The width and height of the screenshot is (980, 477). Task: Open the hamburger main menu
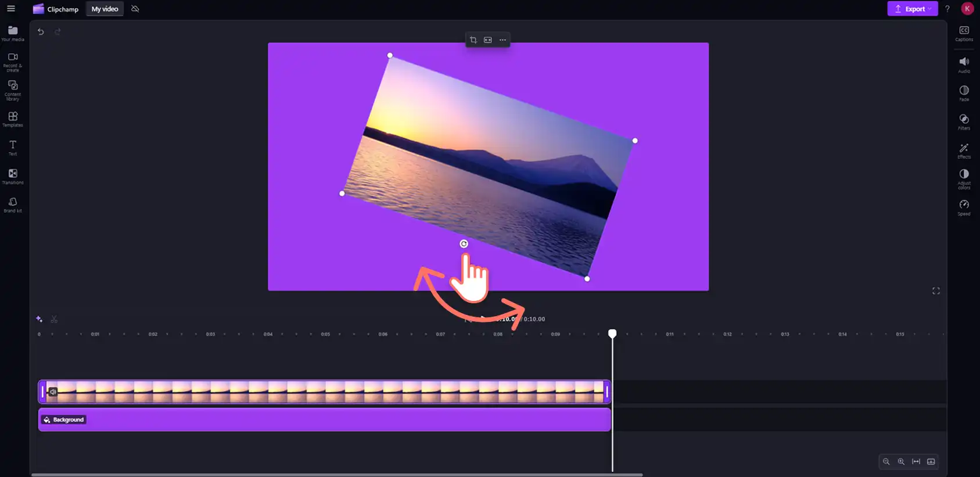coord(11,9)
